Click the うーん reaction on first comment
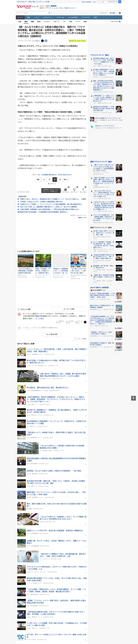Screen dimensions: 138x644 [x=77, y=322]
